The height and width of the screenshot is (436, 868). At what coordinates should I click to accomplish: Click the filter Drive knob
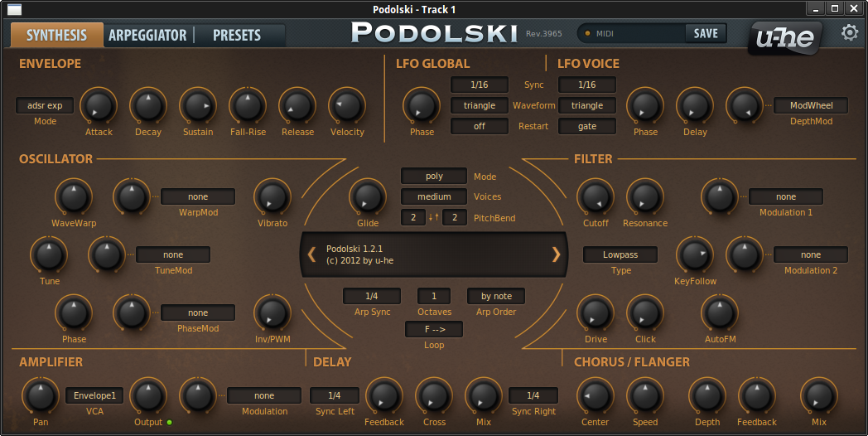[x=596, y=313]
